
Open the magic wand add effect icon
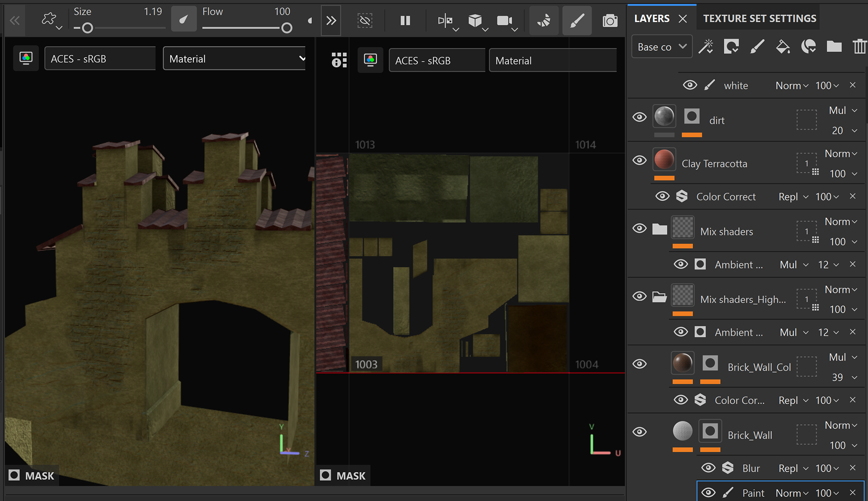coord(706,47)
